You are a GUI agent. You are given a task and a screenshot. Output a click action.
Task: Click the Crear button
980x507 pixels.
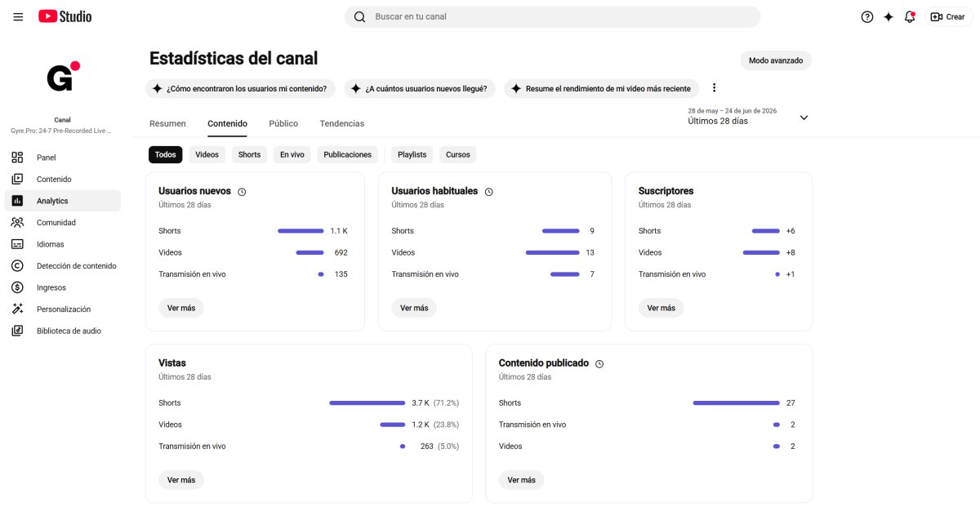pyautogui.click(x=947, y=16)
